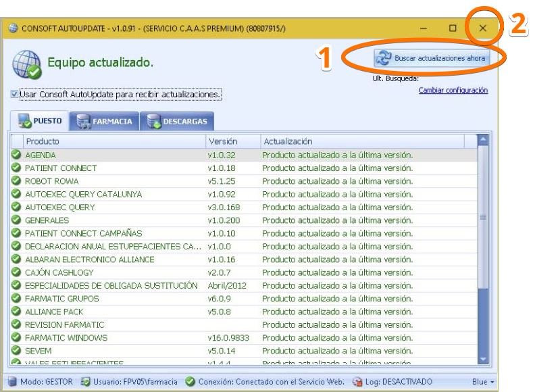Image resolution: width=533 pixels, height=392 pixels.
Task: Click the large globe status icon
Action: [x=27, y=65]
